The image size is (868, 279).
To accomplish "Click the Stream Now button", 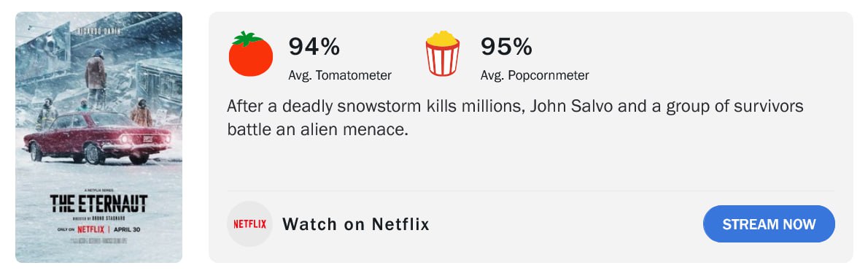I will pyautogui.click(x=769, y=224).
